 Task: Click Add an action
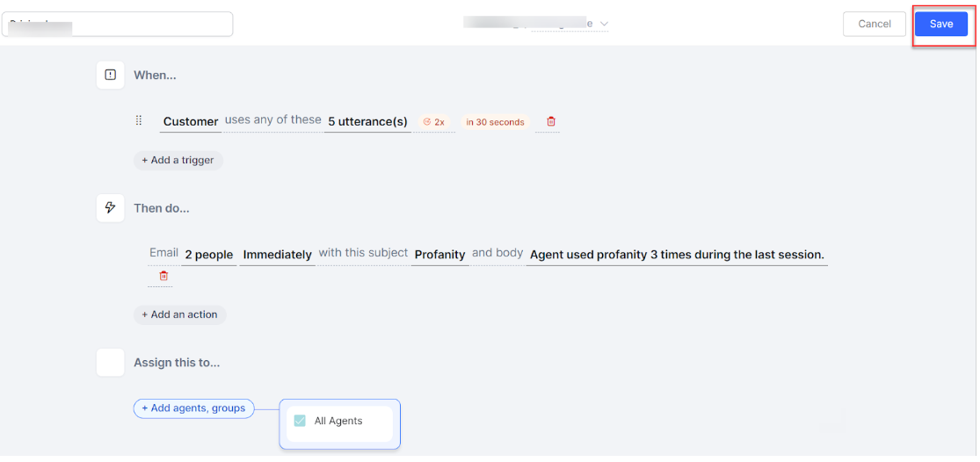pos(179,314)
